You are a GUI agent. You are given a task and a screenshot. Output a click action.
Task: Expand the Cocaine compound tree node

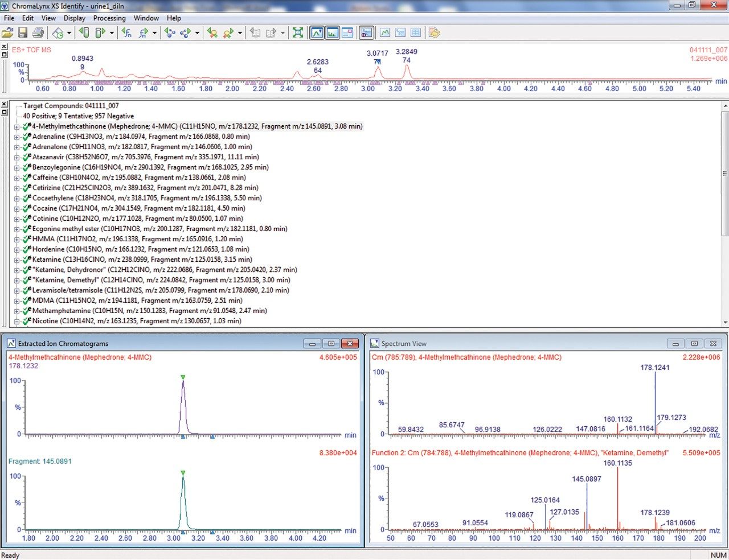click(x=17, y=208)
